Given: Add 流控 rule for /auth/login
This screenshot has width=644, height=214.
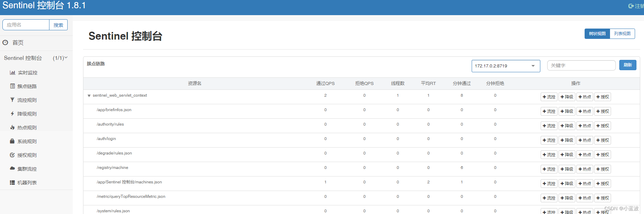Looking at the screenshot, I should [549, 140].
